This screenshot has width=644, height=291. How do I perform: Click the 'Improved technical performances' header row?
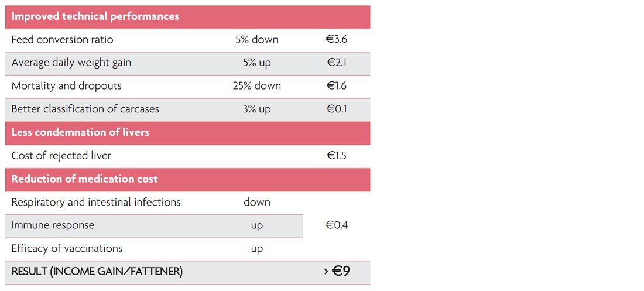pos(95,16)
